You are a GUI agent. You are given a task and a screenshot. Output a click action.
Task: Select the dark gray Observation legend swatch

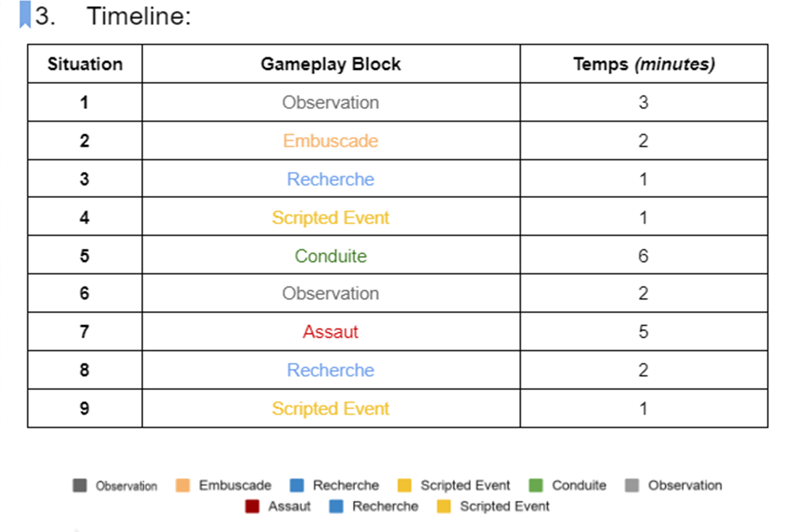tap(80, 485)
